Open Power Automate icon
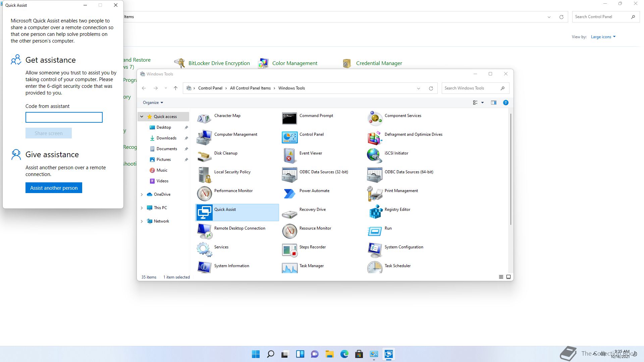The width and height of the screenshot is (644, 362). (x=289, y=193)
